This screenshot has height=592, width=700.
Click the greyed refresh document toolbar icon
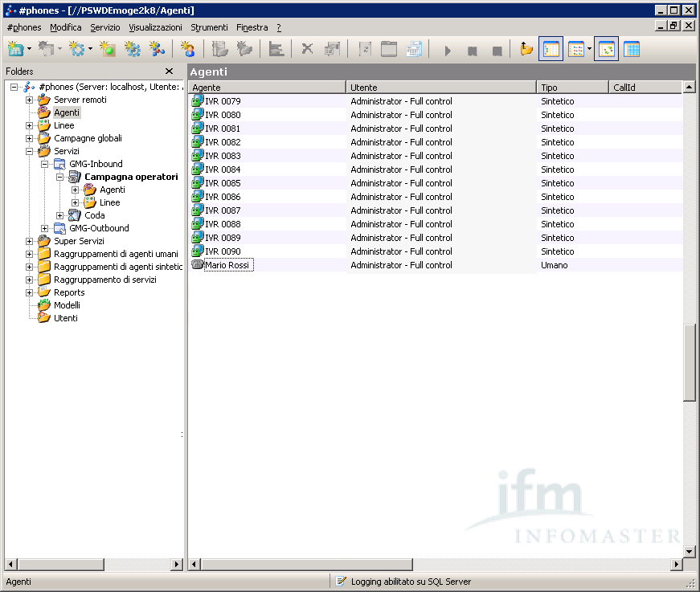(x=365, y=49)
